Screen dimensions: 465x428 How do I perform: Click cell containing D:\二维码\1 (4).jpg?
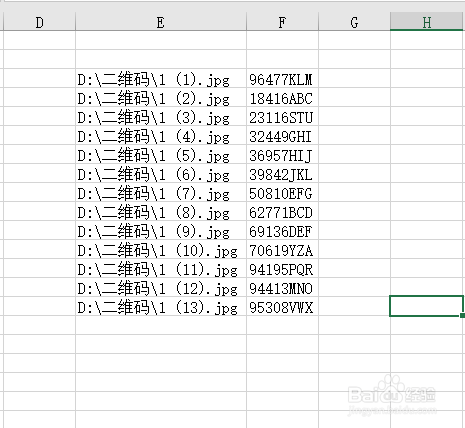pyautogui.click(x=161, y=135)
